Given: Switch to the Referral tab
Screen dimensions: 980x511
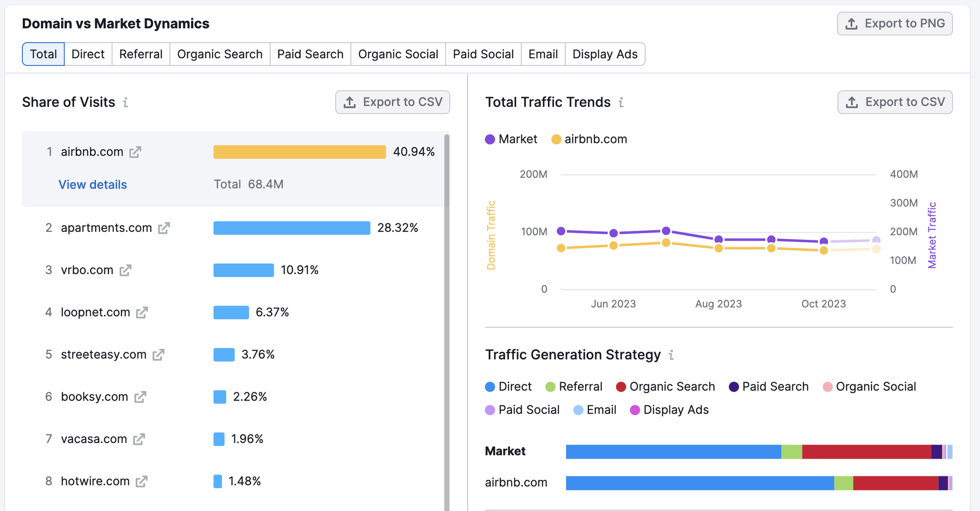Looking at the screenshot, I should coord(141,54).
